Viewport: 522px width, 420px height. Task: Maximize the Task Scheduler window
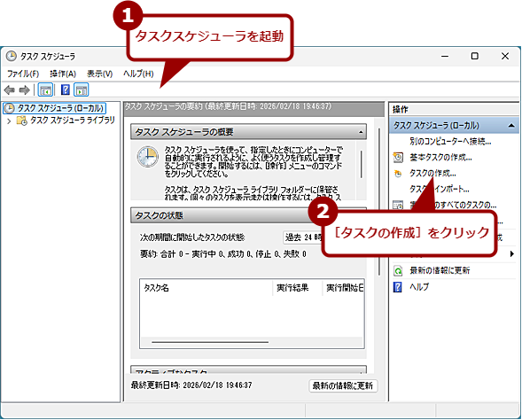475,56
